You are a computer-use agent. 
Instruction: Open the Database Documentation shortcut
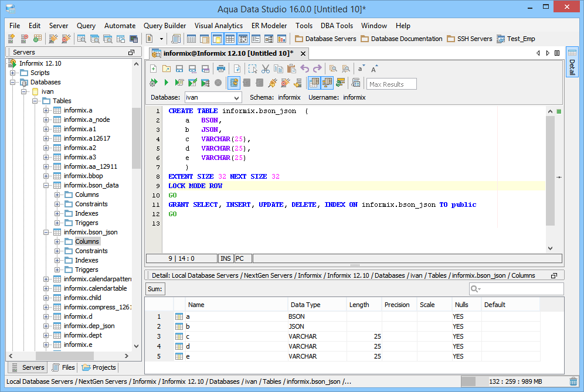tap(401, 39)
